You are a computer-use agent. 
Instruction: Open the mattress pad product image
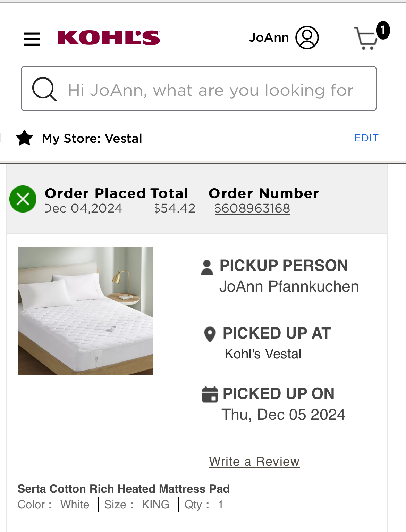[x=85, y=311]
